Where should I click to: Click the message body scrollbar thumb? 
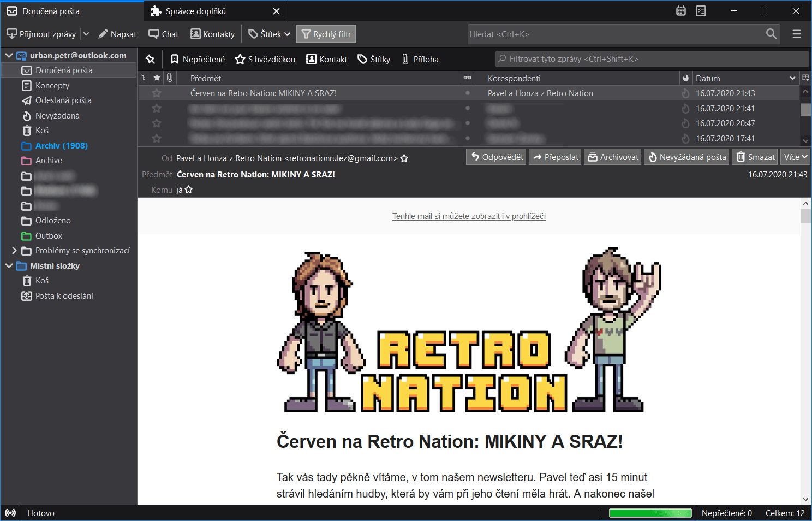[x=805, y=216]
